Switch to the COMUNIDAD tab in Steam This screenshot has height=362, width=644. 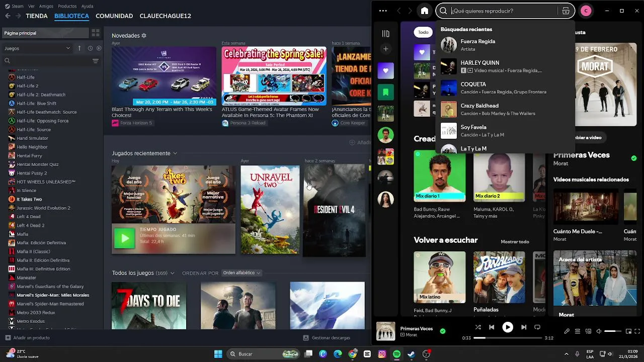pyautogui.click(x=114, y=16)
